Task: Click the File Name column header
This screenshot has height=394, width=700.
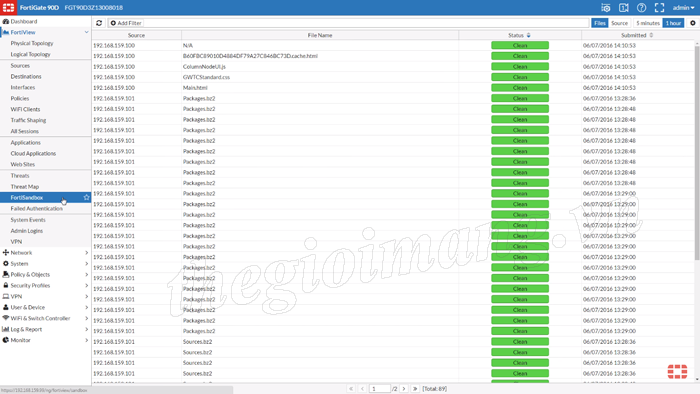Action: point(320,35)
